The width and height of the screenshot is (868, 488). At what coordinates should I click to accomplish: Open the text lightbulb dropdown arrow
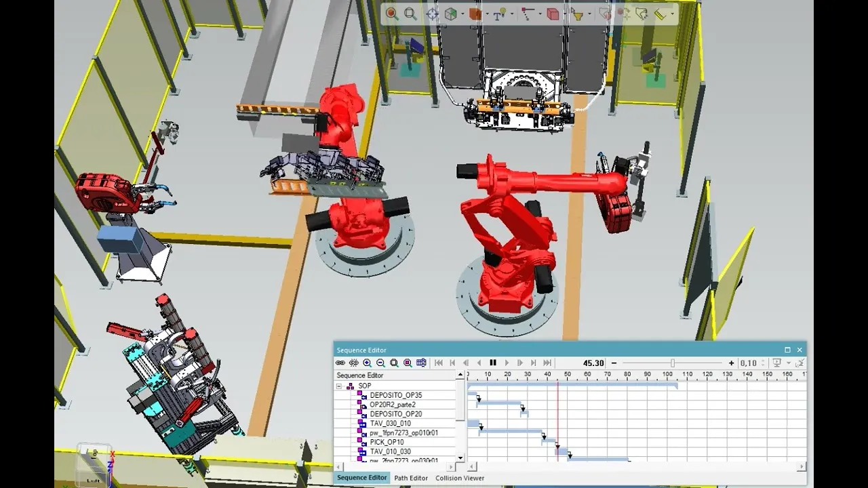tap(512, 14)
